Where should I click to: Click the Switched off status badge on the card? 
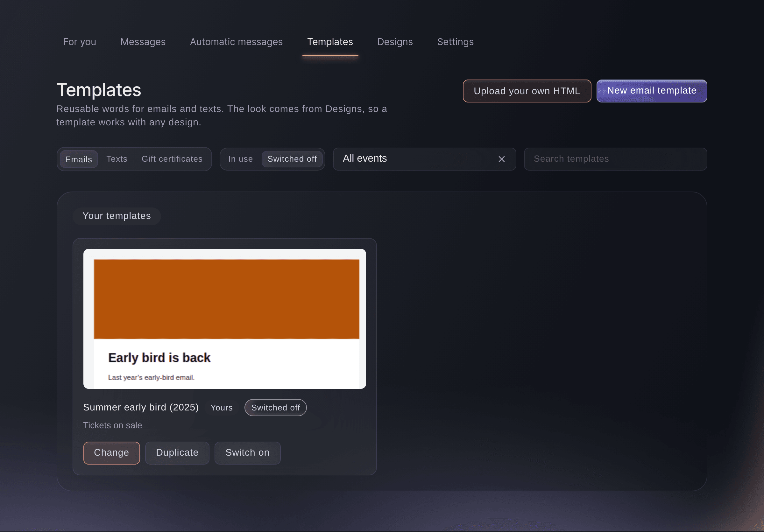coord(276,408)
